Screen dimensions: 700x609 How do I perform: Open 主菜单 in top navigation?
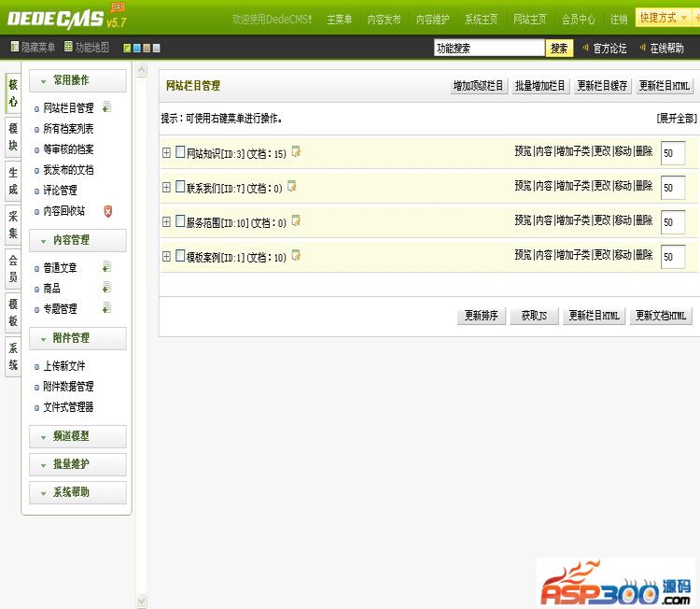coord(340,20)
